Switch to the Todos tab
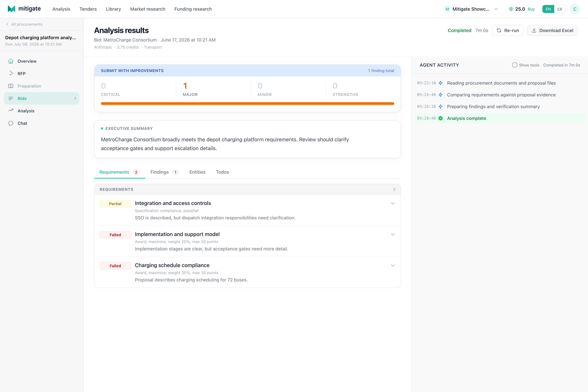 click(222, 172)
